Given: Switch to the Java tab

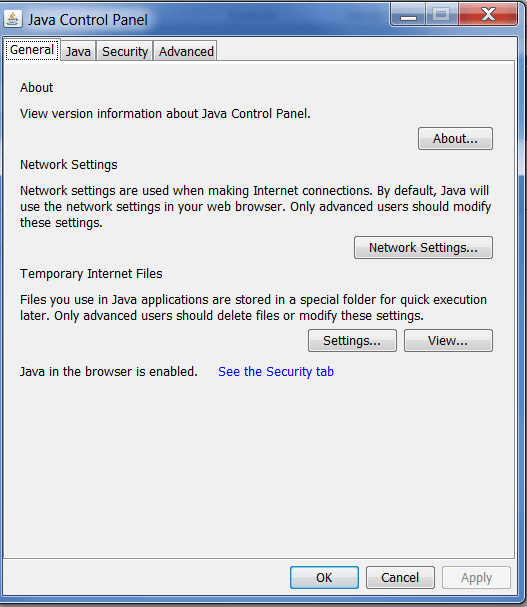Looking at the screenshot, I should (78, 51).
